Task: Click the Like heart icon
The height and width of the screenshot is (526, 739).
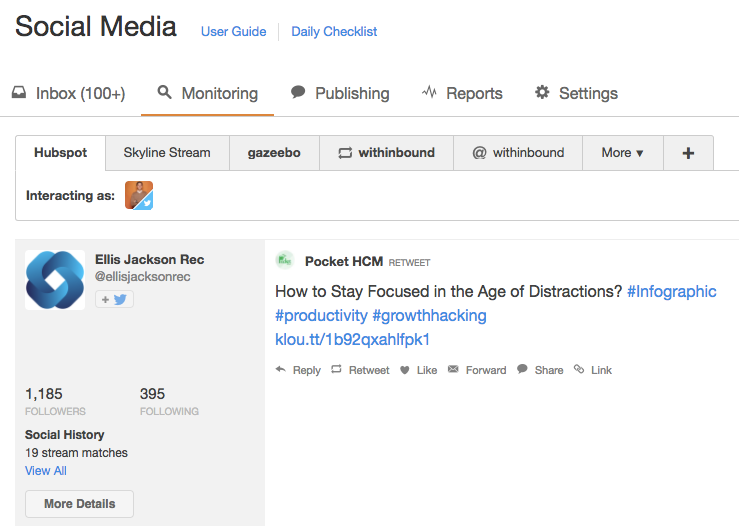Action: click(404, 370)
